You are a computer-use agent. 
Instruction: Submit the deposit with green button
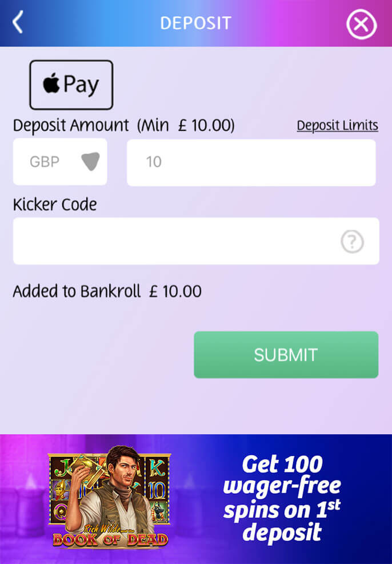[286, 355]
